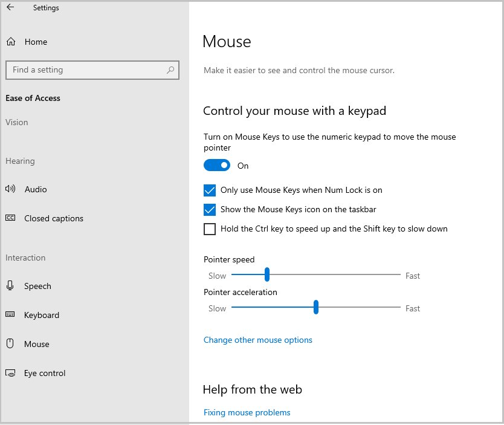The height and width of the screenshot is (425, 504).
Task: Click the Fast label of Pointer speed
Action: point(413,276)
